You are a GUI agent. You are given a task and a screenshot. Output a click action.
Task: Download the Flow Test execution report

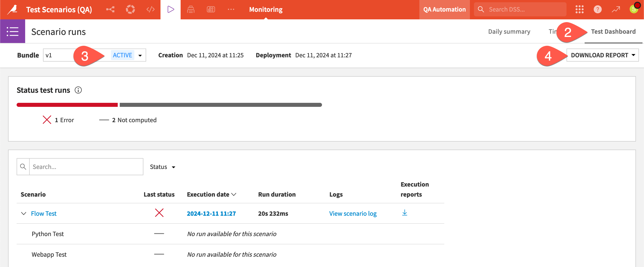405,213
